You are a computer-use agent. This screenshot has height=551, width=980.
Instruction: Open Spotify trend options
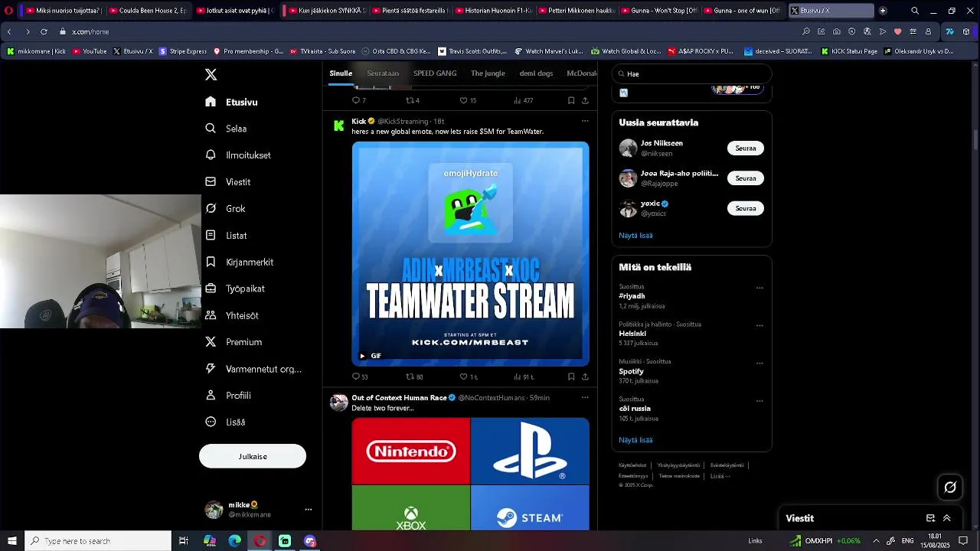tap(759, 364)
